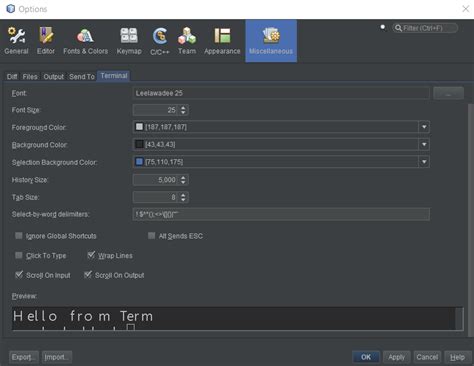The image size is (474, 366).
Task: Open the Keymap options category
Action: (129, 41)
